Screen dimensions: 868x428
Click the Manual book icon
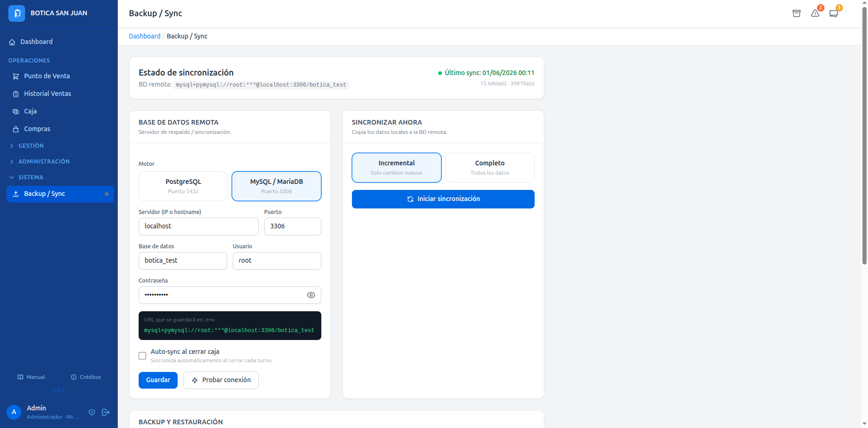[20, 377]
